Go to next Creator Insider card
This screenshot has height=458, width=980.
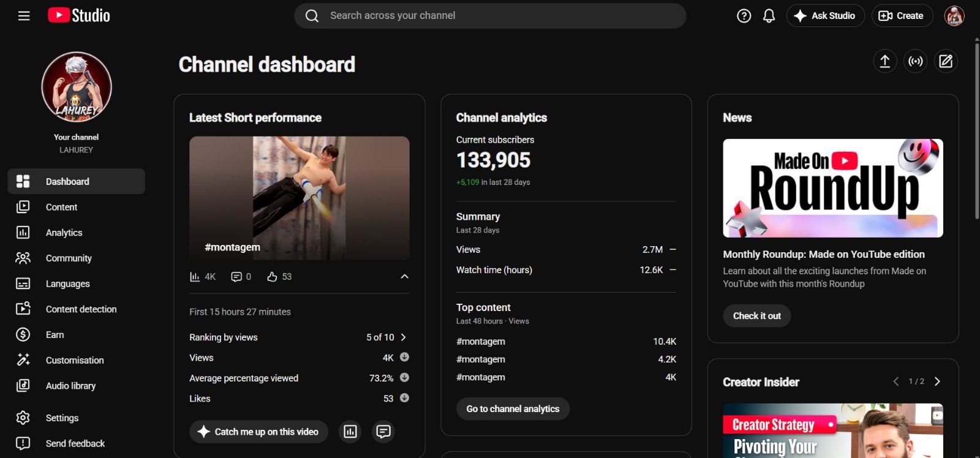click(x=937, y=381)
